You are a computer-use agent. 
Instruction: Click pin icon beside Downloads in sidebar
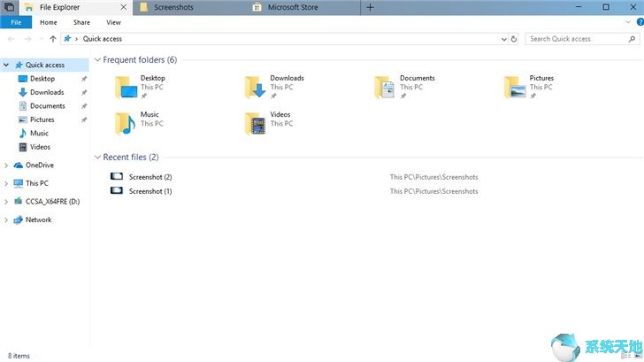pos(84,92)
